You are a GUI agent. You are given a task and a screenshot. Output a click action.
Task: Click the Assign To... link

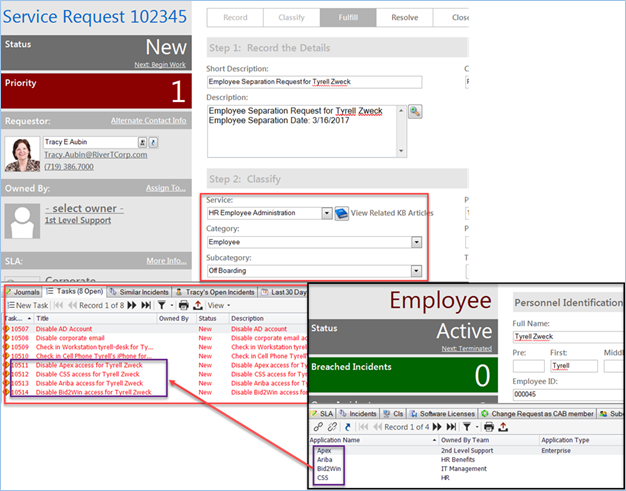click(x=166, y=188)
